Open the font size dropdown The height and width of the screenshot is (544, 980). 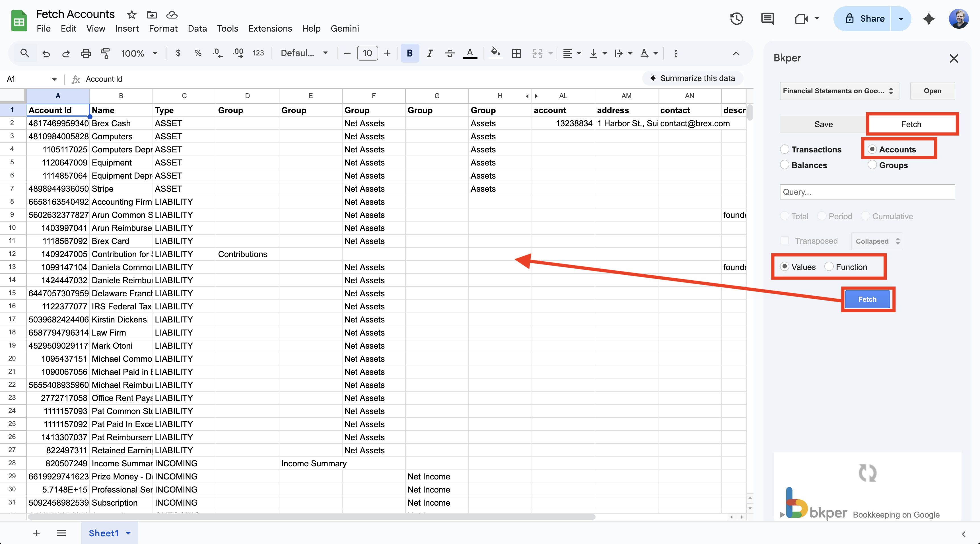(x=368, y=53)
